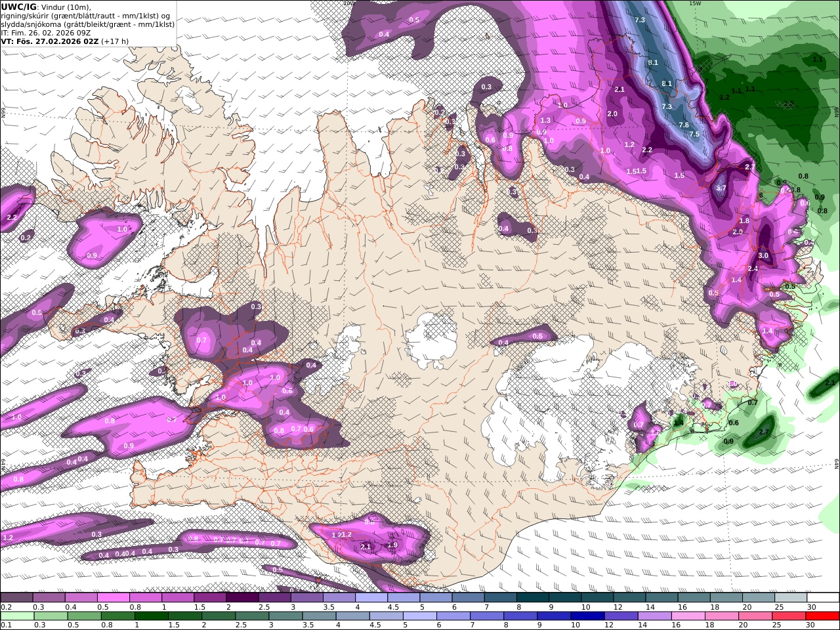840x630 pixels.
Task: Click the rain legend swatch starting at 0.1
Action: click(17, 616)
